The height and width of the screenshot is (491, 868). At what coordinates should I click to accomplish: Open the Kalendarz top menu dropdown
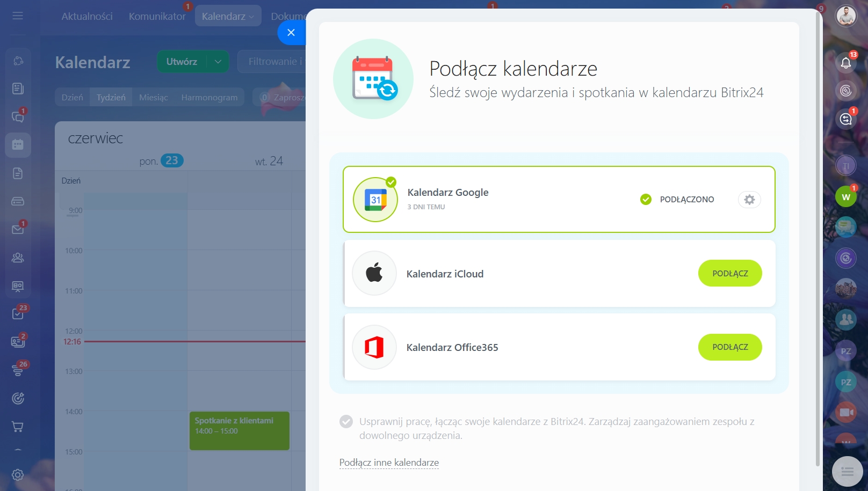[x=228, y=16]
